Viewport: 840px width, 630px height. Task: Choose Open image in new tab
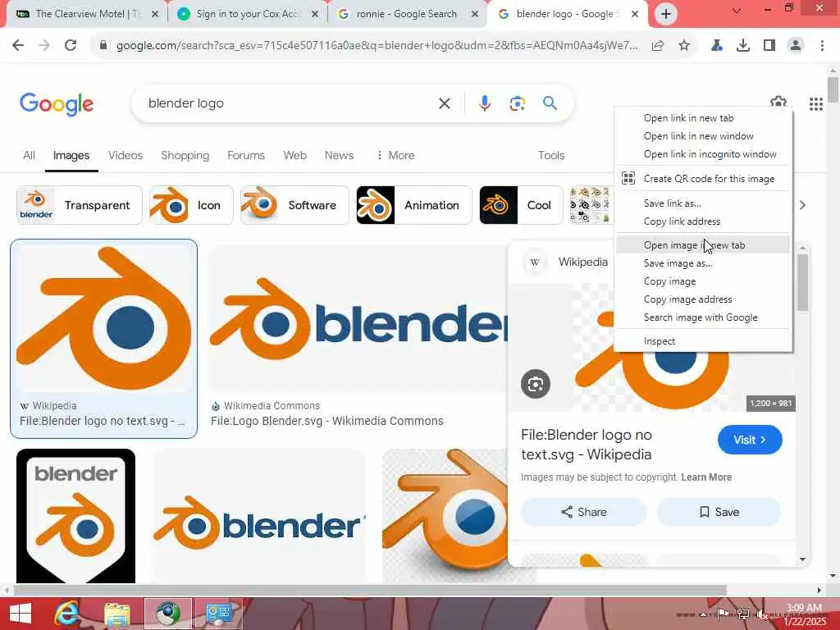703,244
